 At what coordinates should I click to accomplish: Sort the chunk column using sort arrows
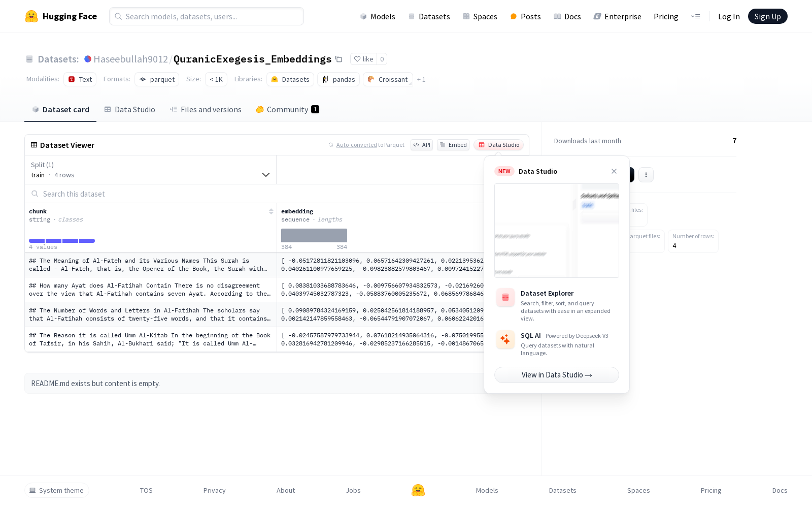pyautogui.click(x=271, y=211)
